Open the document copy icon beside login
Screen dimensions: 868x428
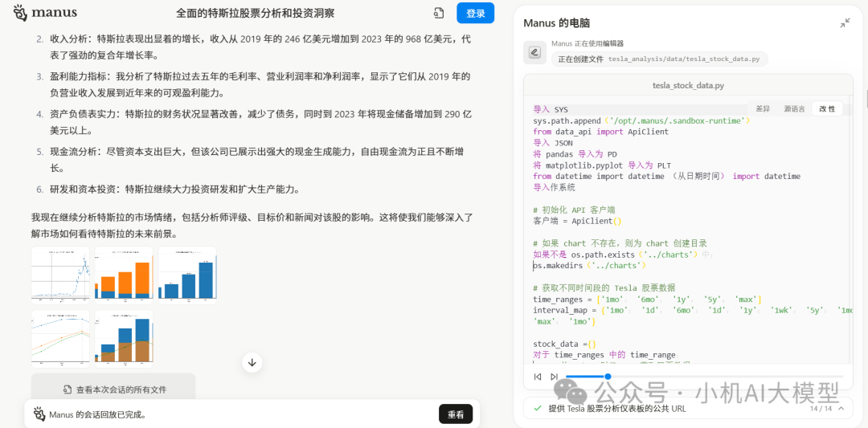tap(439, 14)
